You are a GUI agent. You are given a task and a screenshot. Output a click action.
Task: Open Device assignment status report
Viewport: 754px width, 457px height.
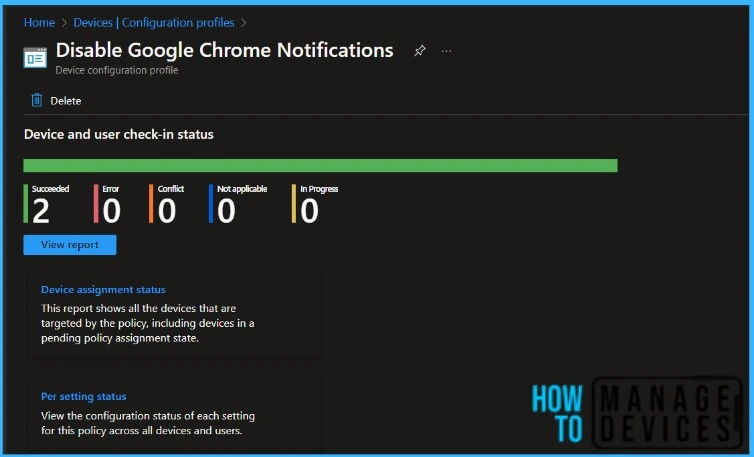click(x=103, y=290)
